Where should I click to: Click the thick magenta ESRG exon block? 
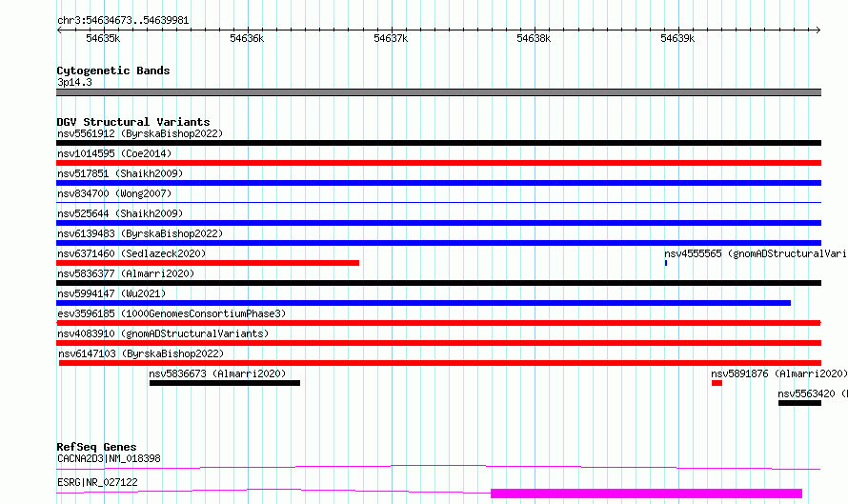646,494
